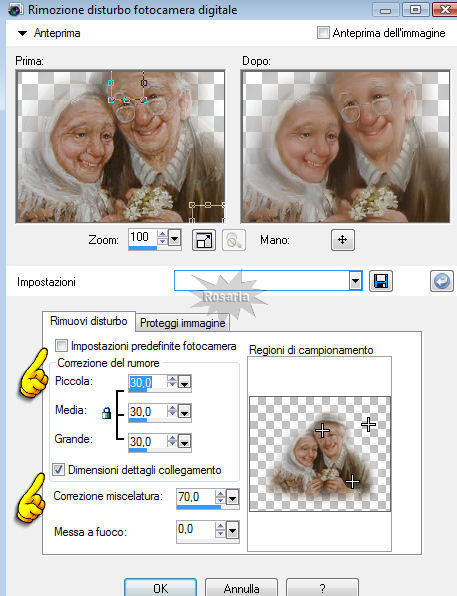Viewport: 457px width, 596px height.
Task: Uncheck Dimensioni dettagli collegamento
Action: 59,470
